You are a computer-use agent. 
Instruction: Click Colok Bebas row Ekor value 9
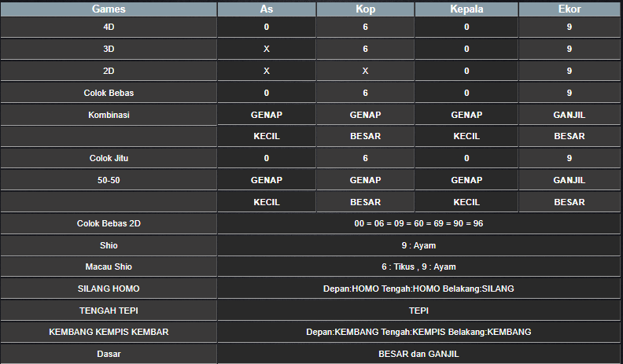(x=570, y=93)
